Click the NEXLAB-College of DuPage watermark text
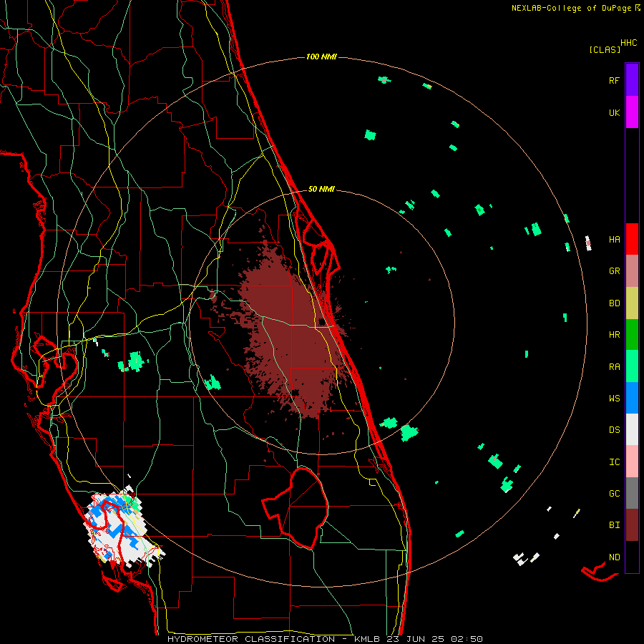644x644 pixels. point(572,8)
